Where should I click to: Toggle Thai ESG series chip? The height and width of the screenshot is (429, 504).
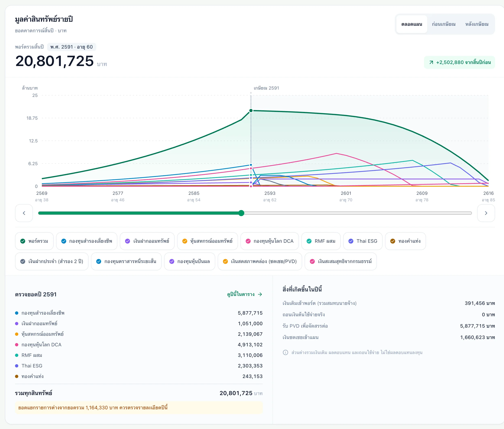(363, 241)
